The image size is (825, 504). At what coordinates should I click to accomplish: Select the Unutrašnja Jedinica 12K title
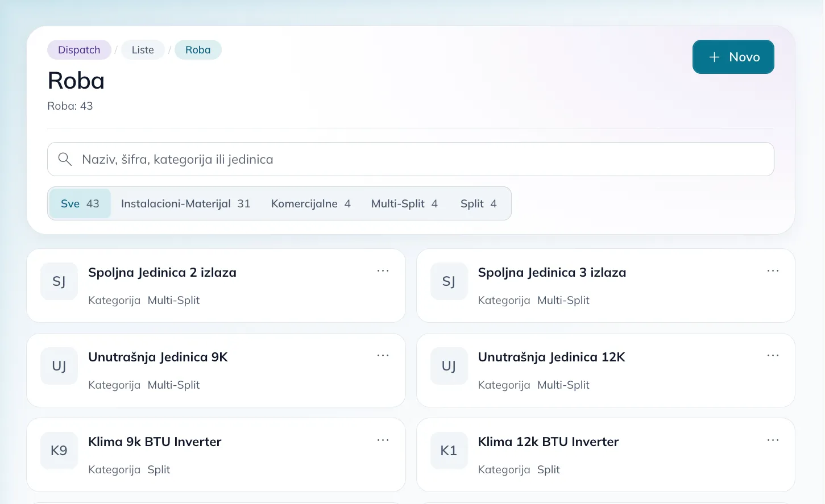[x=552, y=357]
